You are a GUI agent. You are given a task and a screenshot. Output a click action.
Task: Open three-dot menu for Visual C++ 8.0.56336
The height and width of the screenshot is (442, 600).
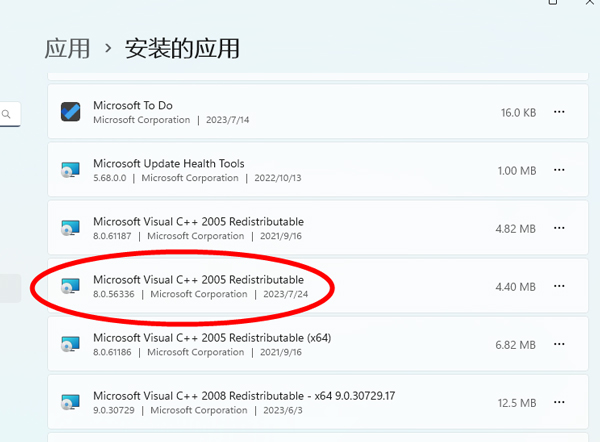[559, 287]
